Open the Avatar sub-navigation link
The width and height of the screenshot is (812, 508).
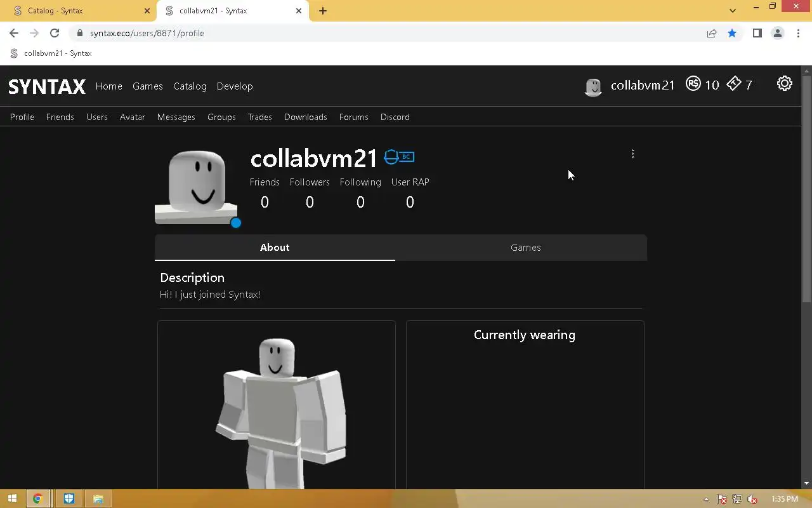click(x=133, y=117)
